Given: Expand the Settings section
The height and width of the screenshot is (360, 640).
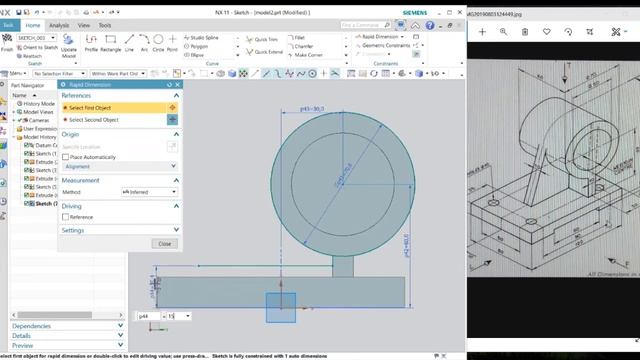Looking at the screenshot, I should (176, 230).
